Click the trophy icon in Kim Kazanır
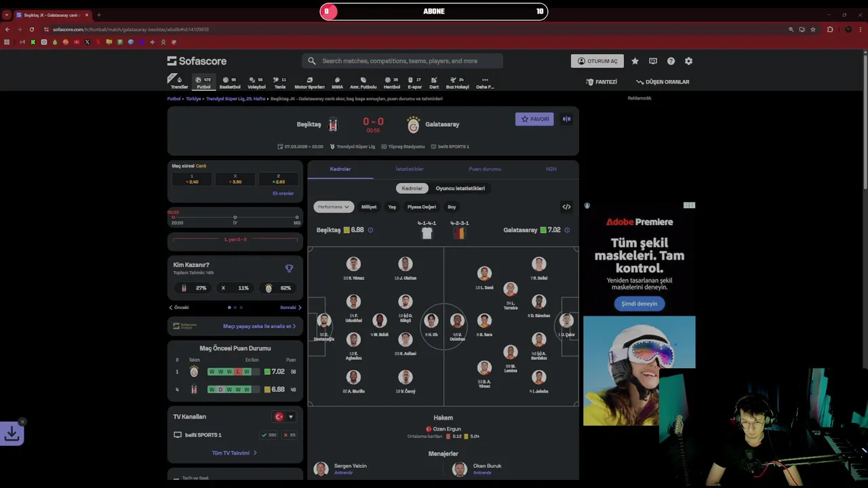Image resolution: width=868 pixels, height=488 pixels. point(289,268)
